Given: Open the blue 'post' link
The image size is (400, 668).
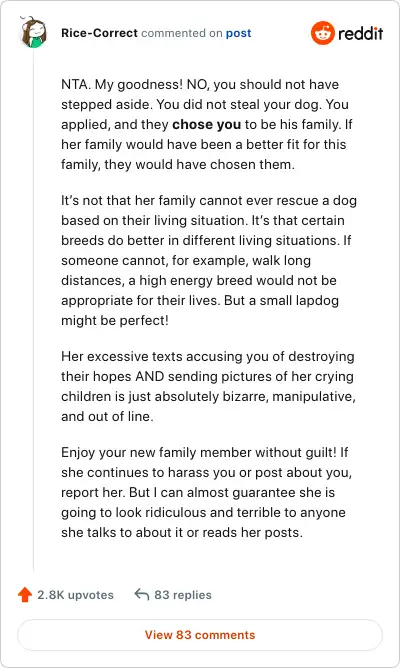Looking at the screenshot, I should tap(239, 33).
